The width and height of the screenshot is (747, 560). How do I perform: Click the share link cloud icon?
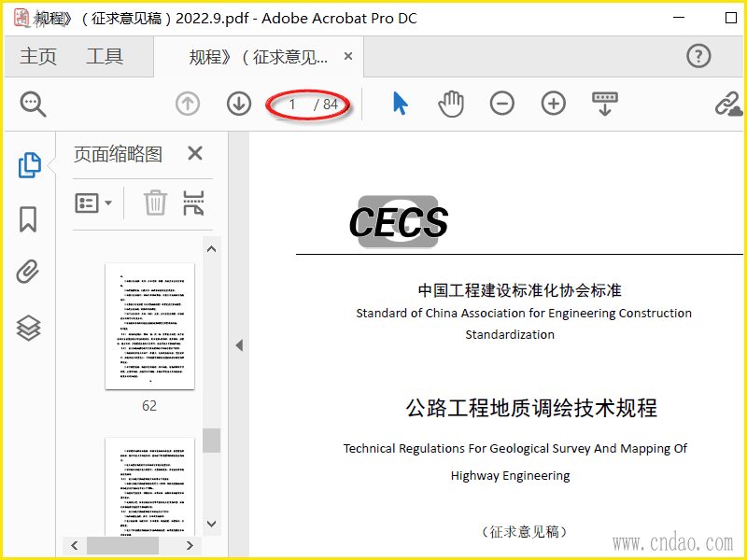[728, 104]
